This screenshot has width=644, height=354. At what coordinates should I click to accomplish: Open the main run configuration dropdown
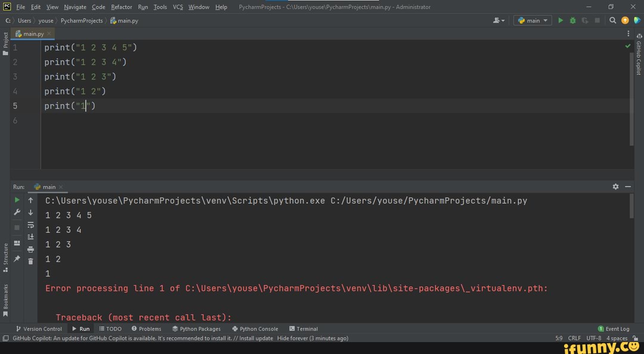pyautogui.click(x=533, y=20)
